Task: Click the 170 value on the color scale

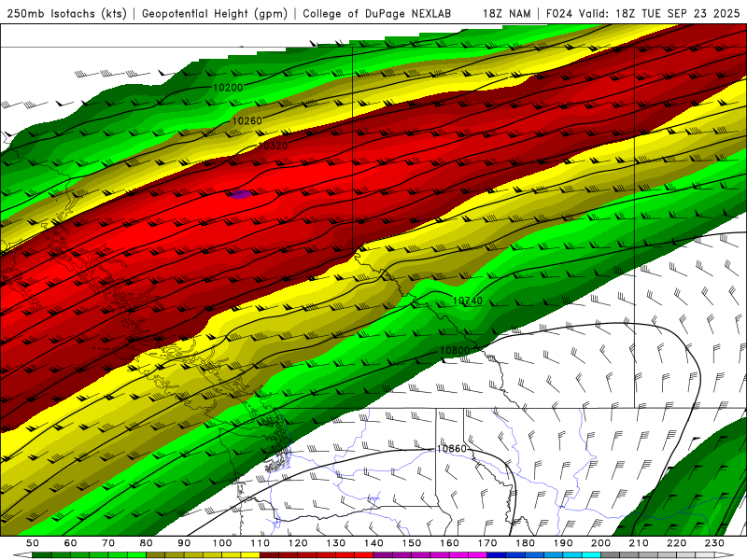Action: 486,543
